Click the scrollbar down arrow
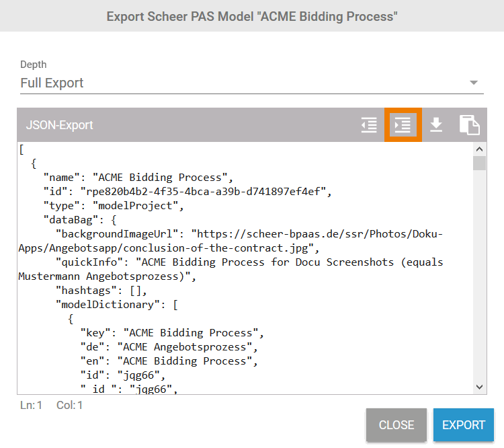 479,387
